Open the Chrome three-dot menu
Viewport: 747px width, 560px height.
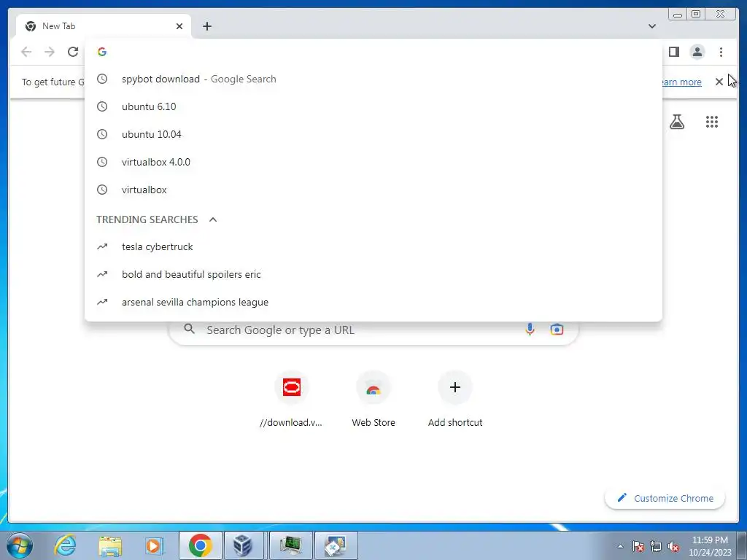click(721, 52)
